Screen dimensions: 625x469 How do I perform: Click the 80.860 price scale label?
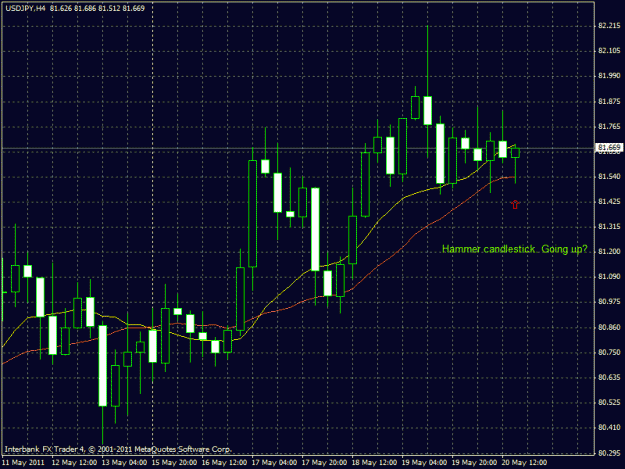(x=609, y=328)
